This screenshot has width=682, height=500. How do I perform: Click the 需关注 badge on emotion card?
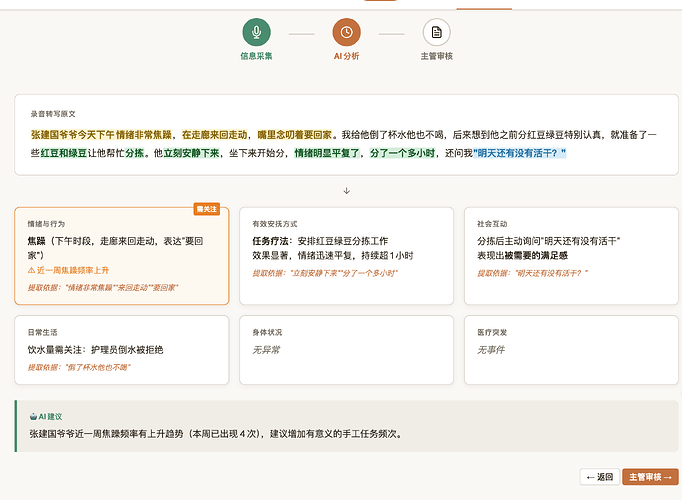[207, 209]
